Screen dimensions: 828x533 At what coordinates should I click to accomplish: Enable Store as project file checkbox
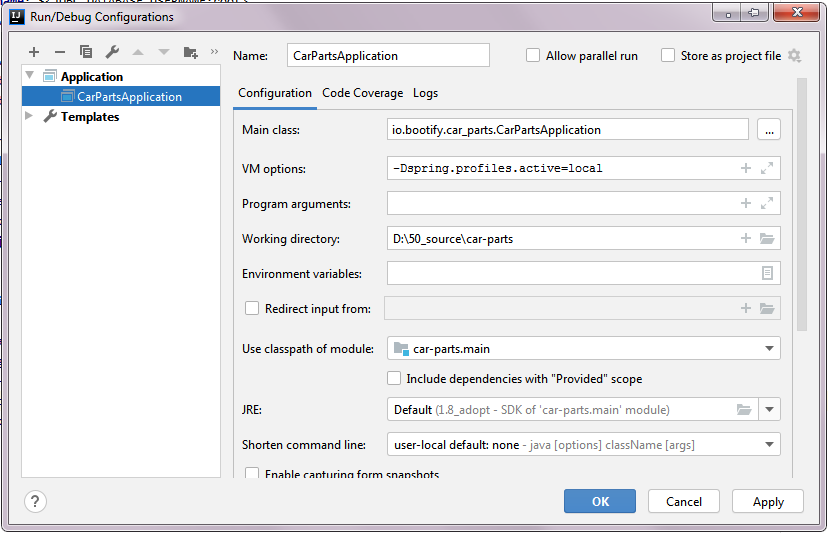point(668,55)
